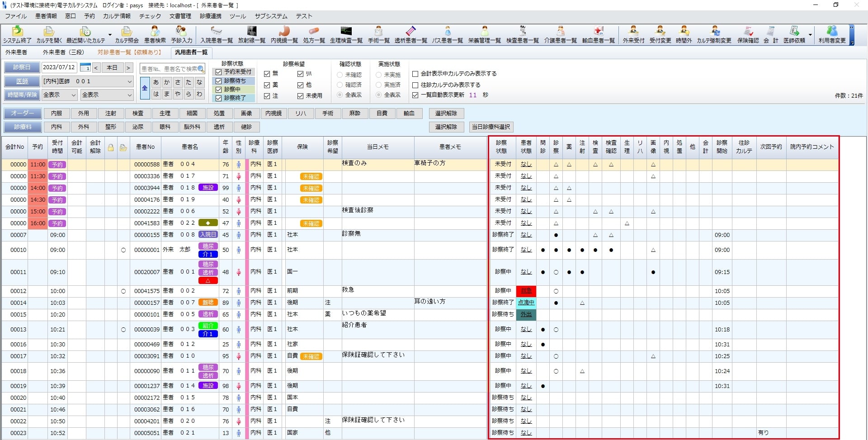Open the 内視鏡一覧 icon
Screen dimensions: 868x440
coord(284,35)
